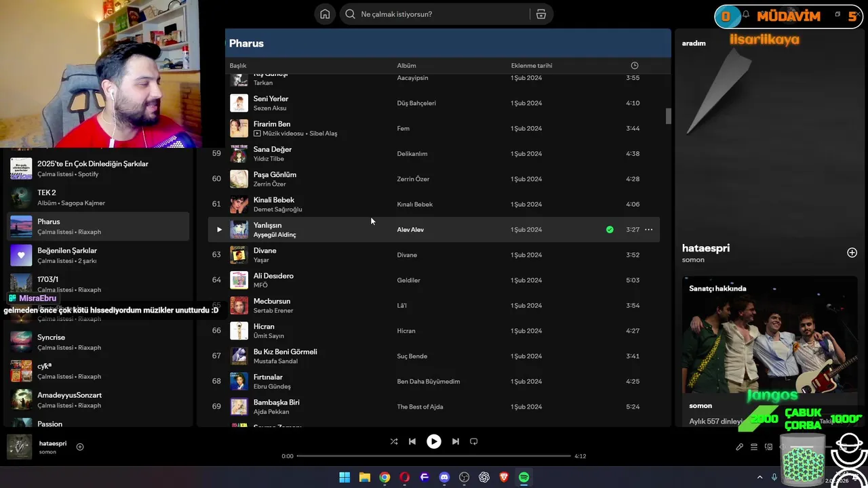Select Seni Yerler by Sezen Aksu

click(434, 103)
